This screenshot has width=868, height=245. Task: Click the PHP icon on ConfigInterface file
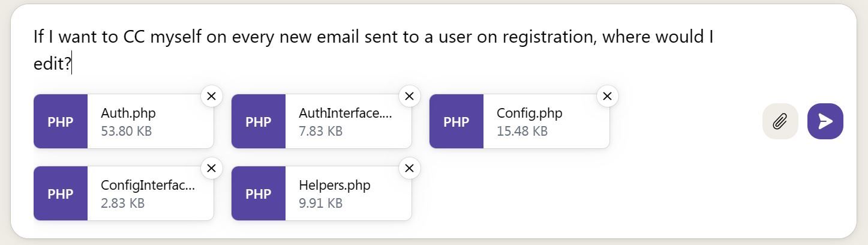point(61,193)
